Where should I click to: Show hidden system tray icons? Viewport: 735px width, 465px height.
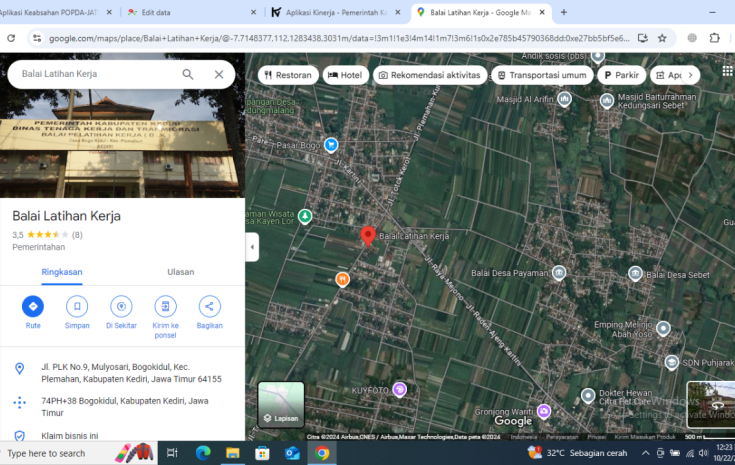click(x=645, y=453)
